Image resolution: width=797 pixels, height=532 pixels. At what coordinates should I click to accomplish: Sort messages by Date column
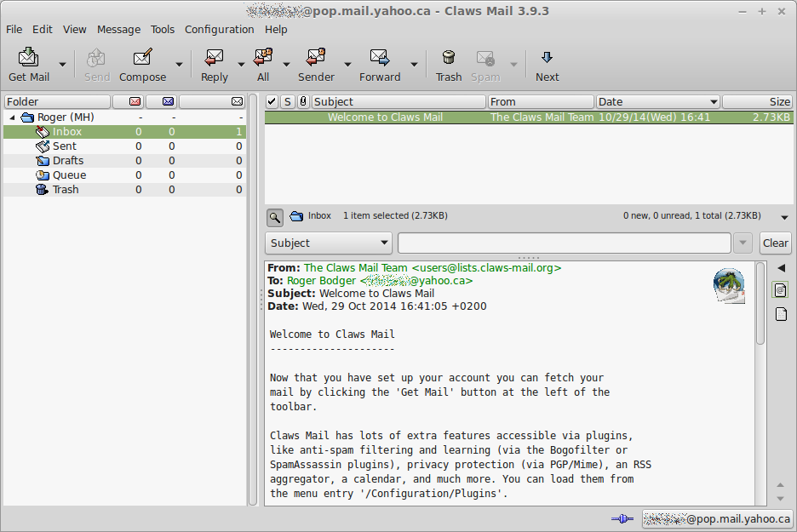click(657, 101)
